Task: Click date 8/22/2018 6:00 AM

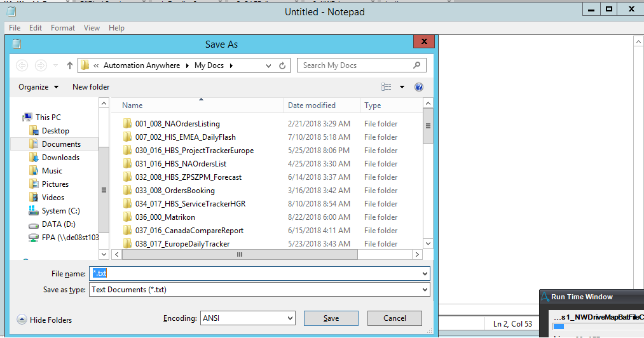Action: coord(319,217)
